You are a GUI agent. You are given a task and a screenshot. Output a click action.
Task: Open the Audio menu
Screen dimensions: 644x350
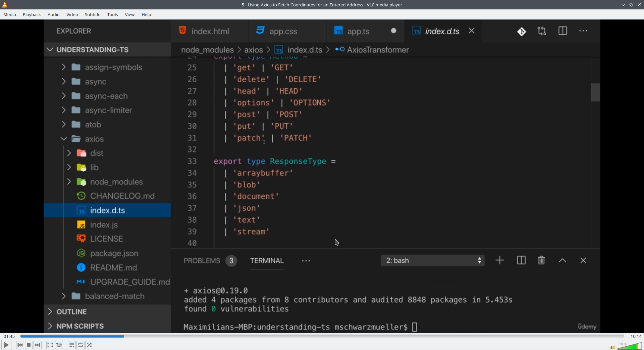point(54,14)
